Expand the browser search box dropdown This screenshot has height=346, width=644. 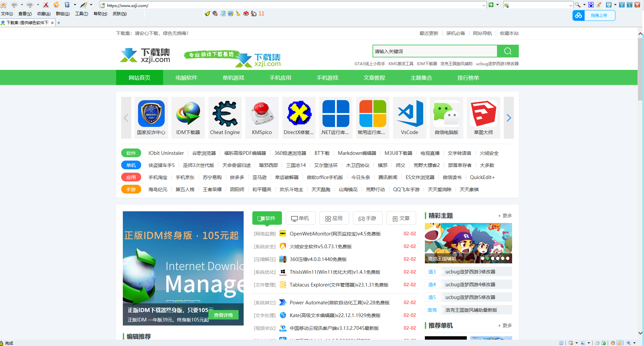pyautogui.click(x=571, y=5)
